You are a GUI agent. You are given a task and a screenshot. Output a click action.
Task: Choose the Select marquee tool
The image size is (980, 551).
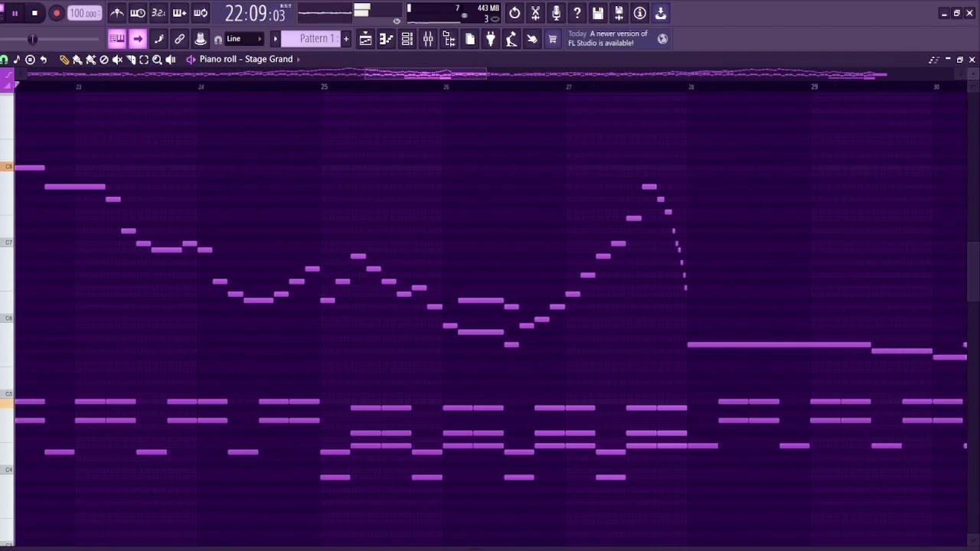tap(144, 60)
